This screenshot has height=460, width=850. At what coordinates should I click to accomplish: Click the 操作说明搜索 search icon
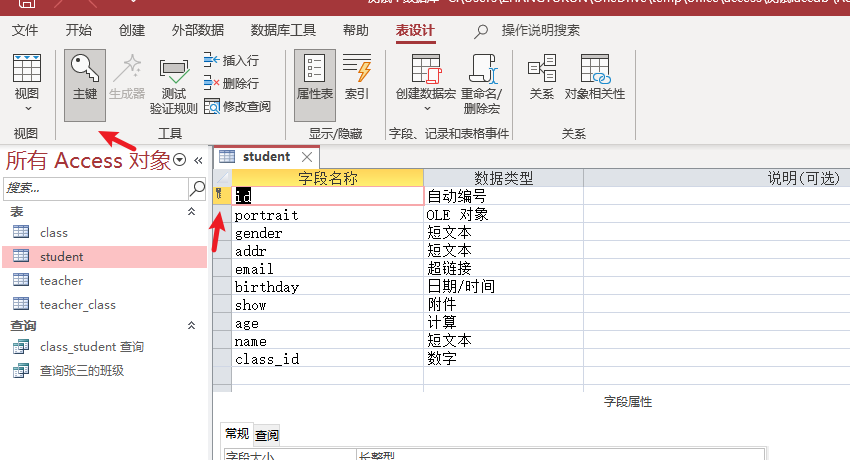coord(481,31)
